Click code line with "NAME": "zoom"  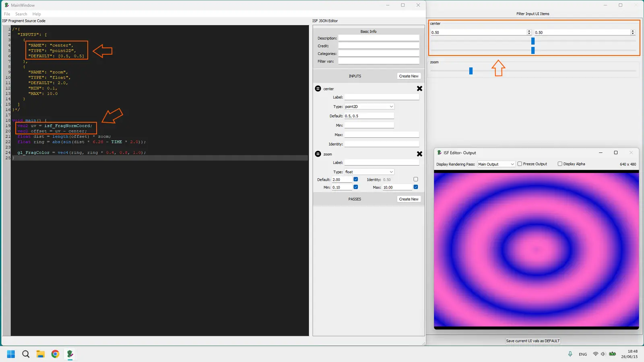[x=48, y=72]
